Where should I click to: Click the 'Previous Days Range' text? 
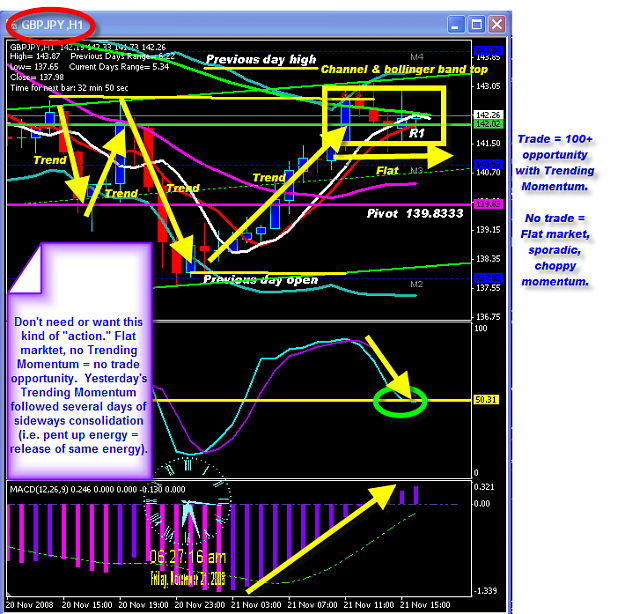point(123,56)
